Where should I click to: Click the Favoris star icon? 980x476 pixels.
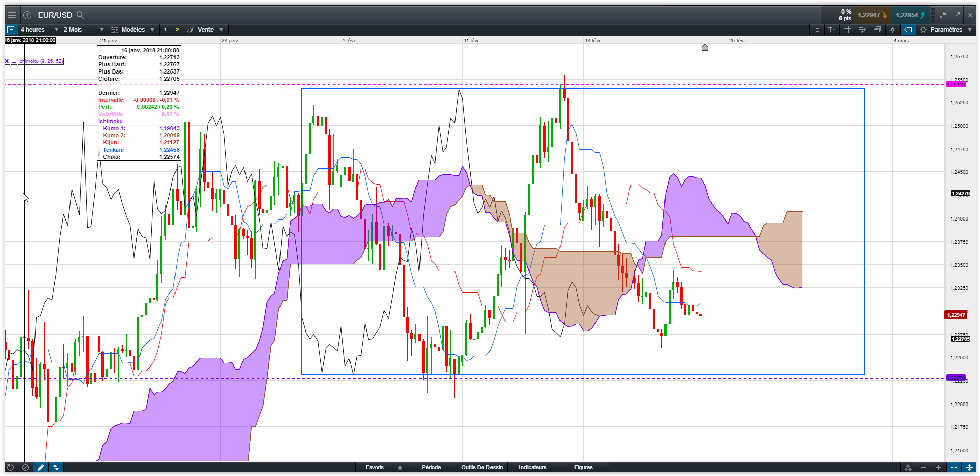click(400, 467)
